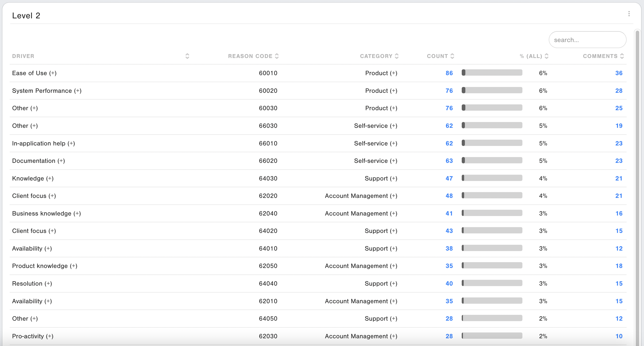644x346 pixels.
Task: Sort by the Driver column arrows
Action: tap(187, 56)
